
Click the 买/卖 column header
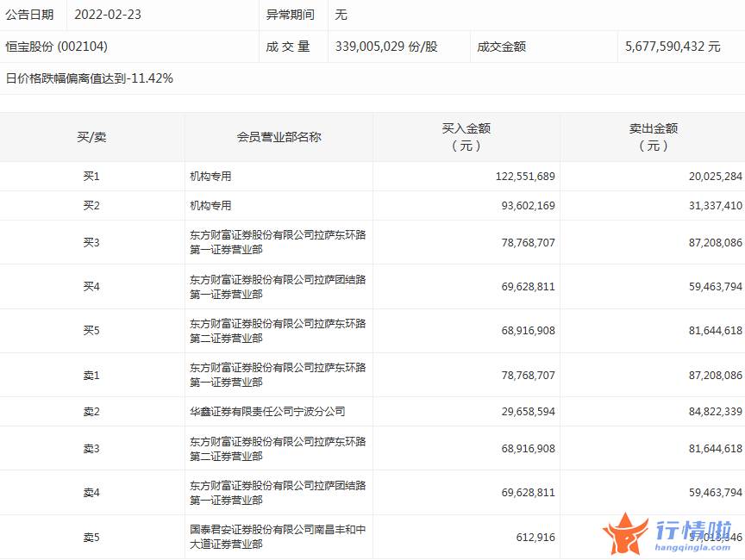coord(91,137)
